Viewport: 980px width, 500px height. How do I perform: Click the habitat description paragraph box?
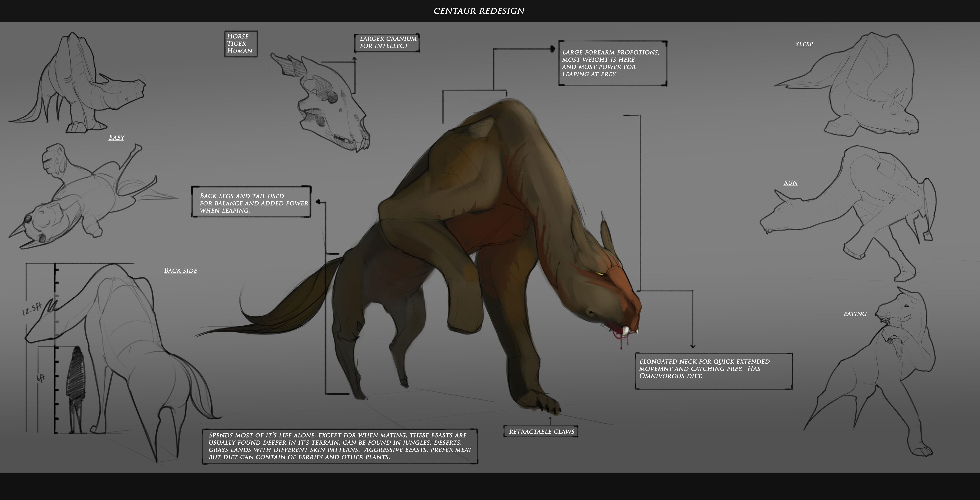coord(340,446)
